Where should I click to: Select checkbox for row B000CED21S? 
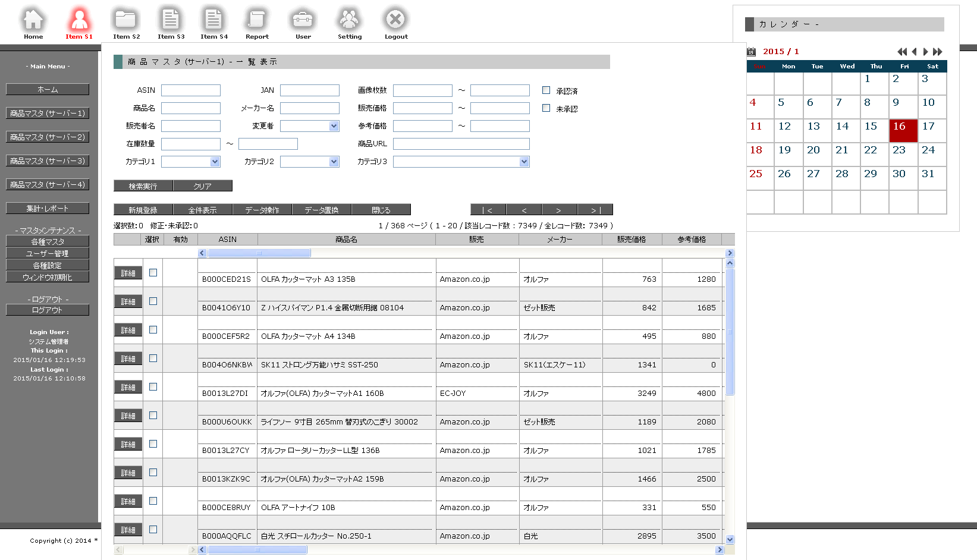(153, 273)
